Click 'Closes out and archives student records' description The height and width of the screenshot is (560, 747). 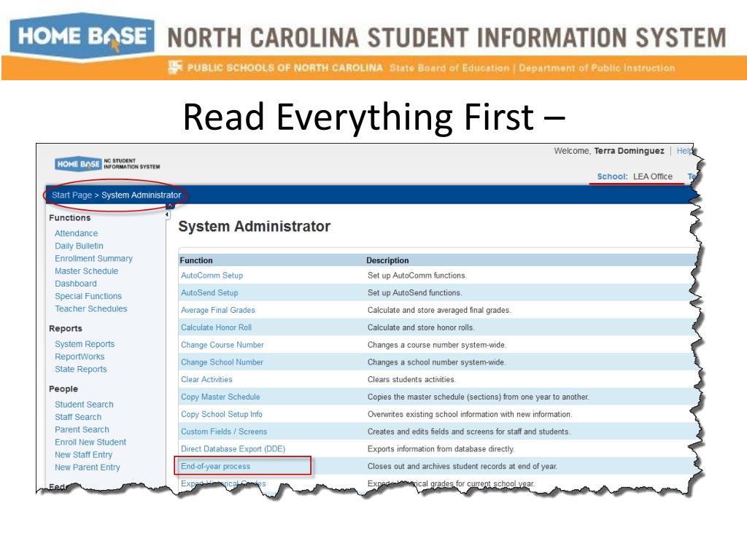tap(462, 466)
